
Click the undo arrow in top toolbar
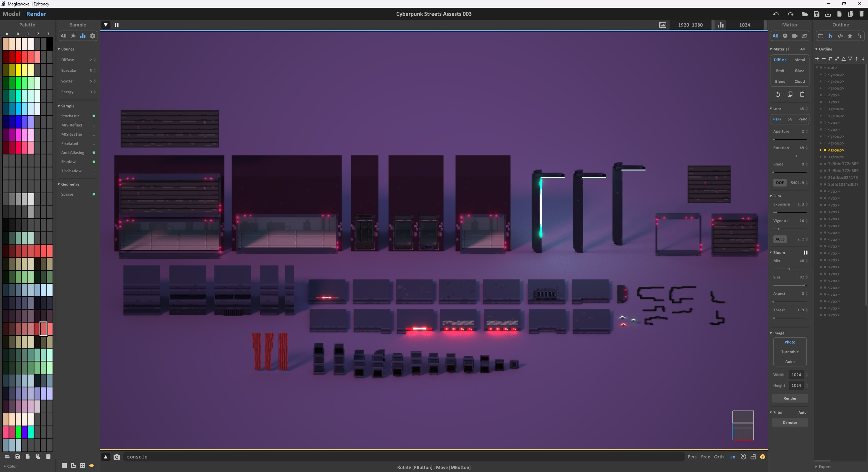776,14
